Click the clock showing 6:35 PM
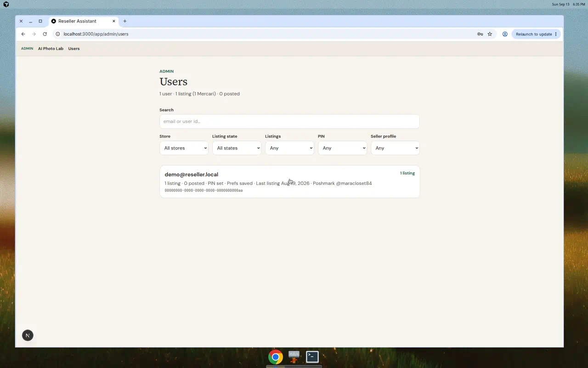Image resolution: width=588 pixels, height=368 pixels. [579, 4]
